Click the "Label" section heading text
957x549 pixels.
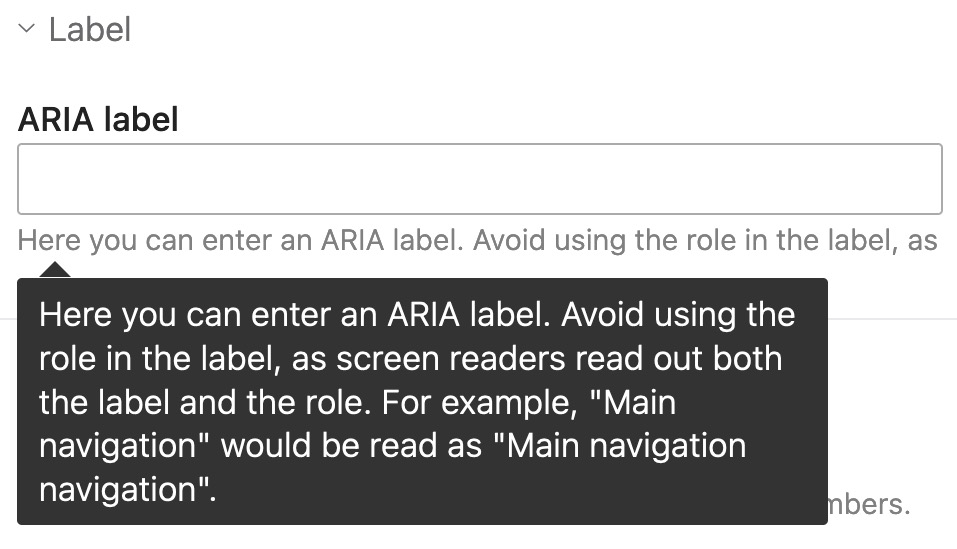tap(90, 30)
